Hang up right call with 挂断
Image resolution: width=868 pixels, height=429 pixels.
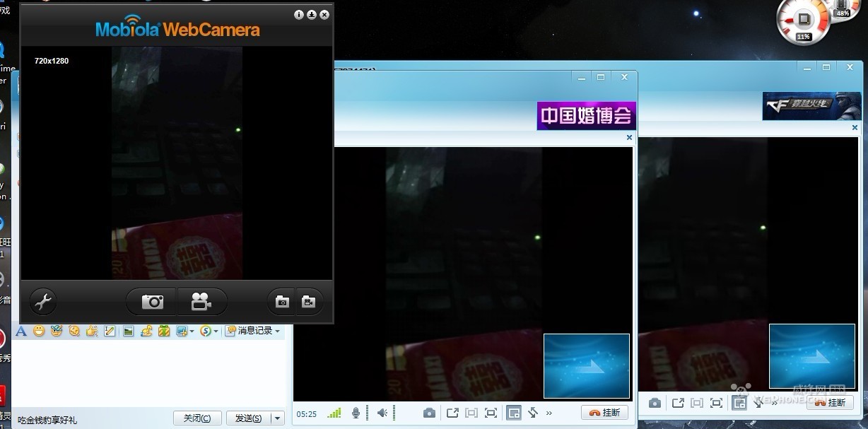pyautogui.click(x=830, y=403)
